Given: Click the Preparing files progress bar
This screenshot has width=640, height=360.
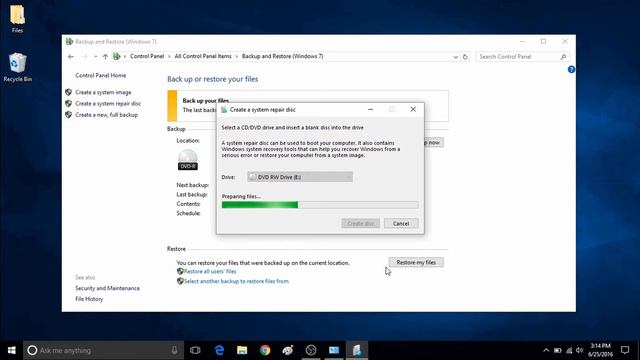Looking at the screenshot, I should pos(320,205).
